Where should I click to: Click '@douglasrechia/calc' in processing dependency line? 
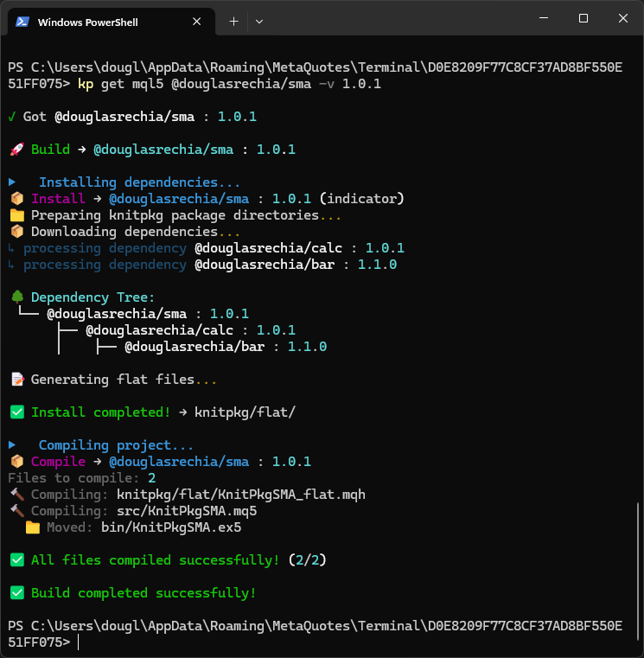click(269, 248)
